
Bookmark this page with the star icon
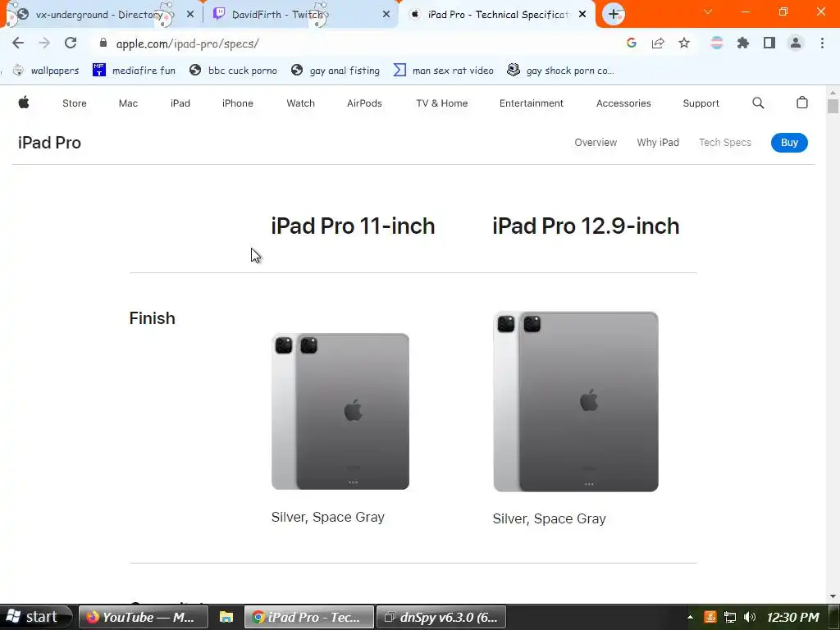684,43
